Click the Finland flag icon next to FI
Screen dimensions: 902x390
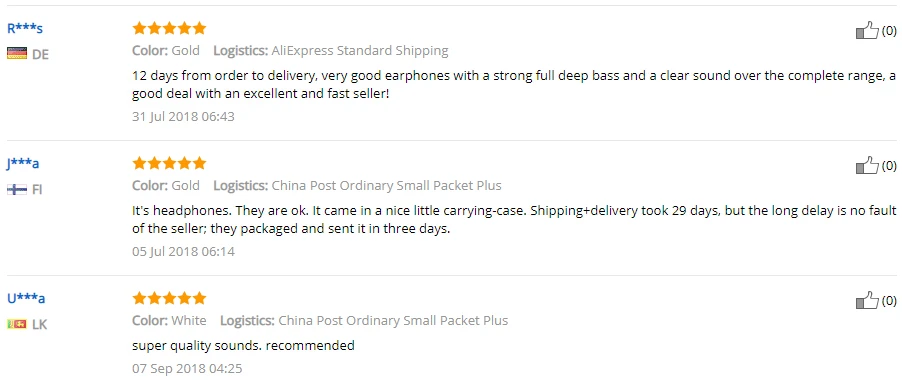17,189
